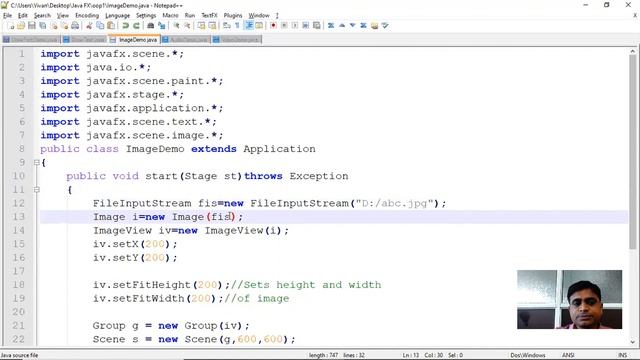Open the Language menu
Image resolution: width=640 pixels, height=360 pixels.
118,16
